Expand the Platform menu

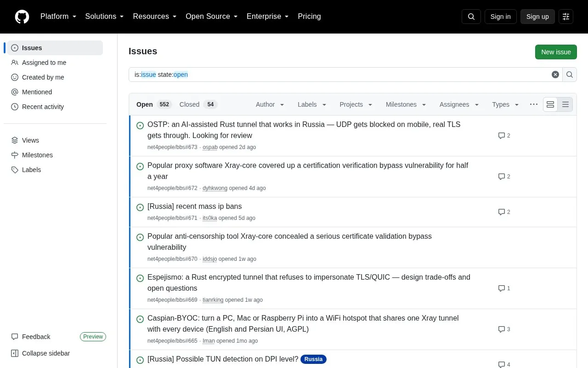(58, 17)
